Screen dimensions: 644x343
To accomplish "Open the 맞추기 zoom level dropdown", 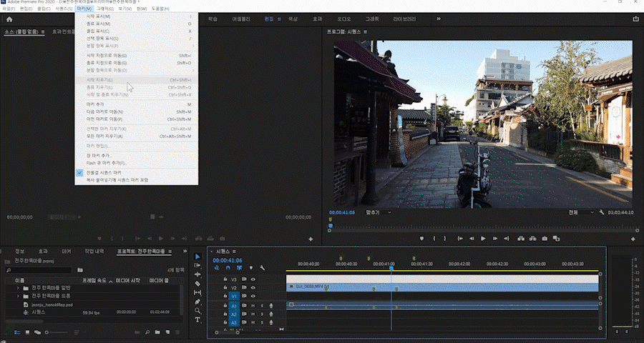I will tap(379, 212).
